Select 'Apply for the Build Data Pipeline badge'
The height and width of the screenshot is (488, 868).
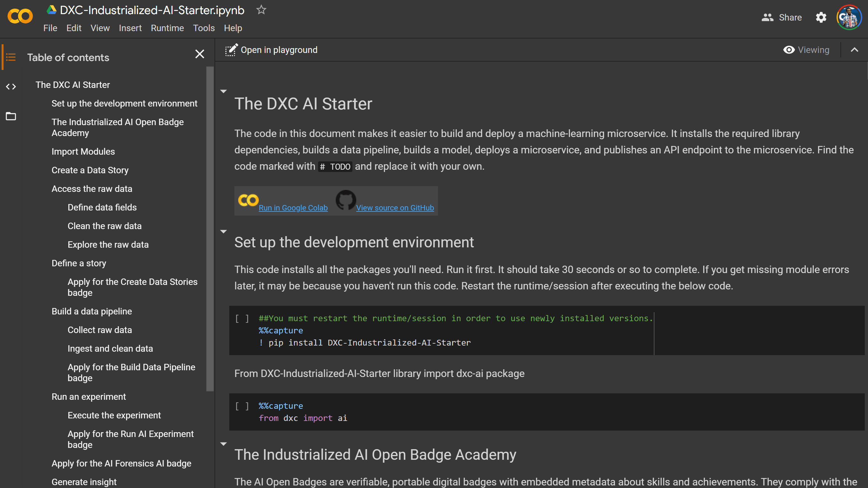pyautogui.click(x=131, y=372)
